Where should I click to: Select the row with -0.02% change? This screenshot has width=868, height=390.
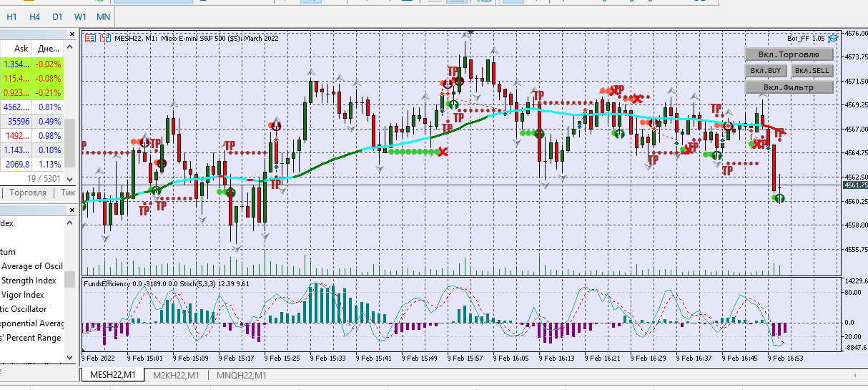(32, 64)
